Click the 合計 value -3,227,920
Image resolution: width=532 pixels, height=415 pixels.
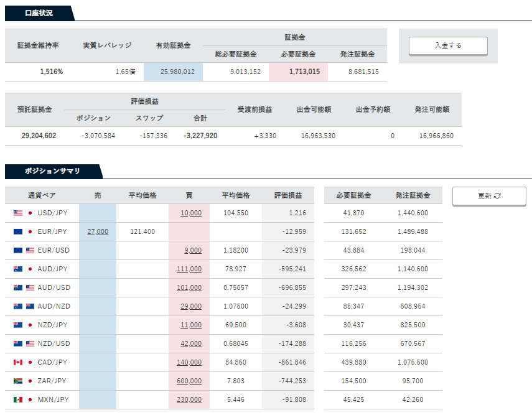200,136
